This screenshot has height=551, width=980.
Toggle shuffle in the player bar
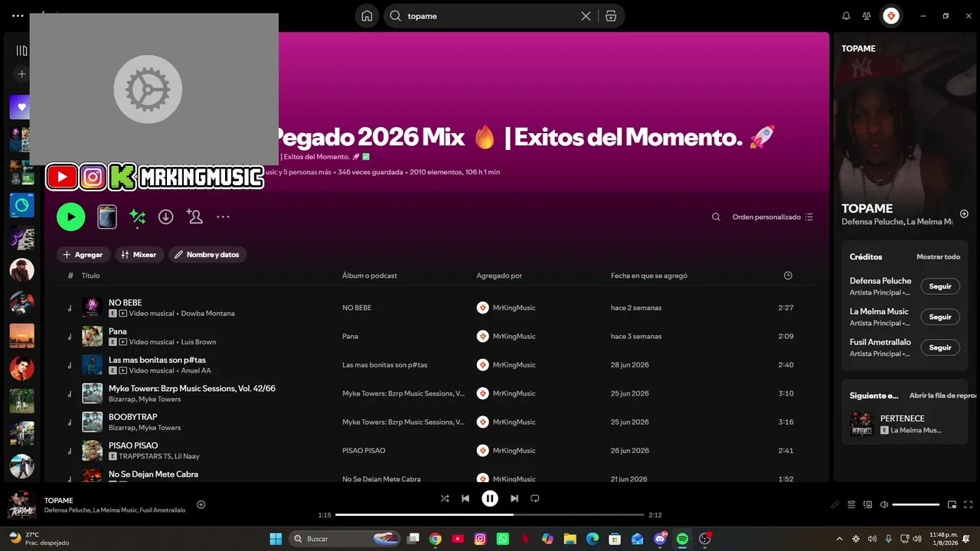click(x=445, y=498)
